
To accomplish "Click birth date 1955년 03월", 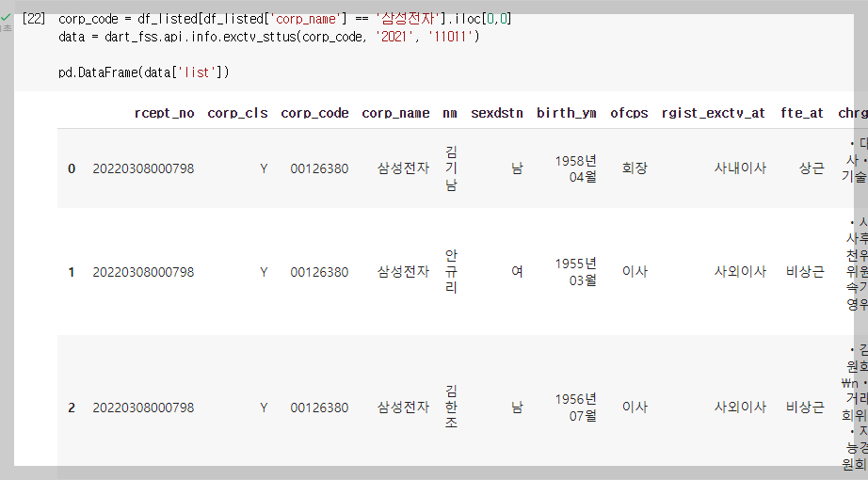I will (x=576, y=272).
